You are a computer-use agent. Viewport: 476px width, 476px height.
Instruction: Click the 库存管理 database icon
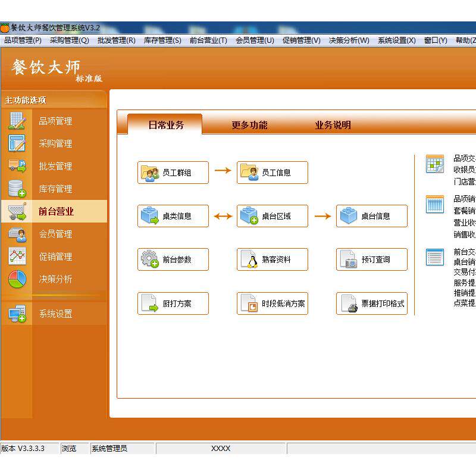tap(17, 189)
